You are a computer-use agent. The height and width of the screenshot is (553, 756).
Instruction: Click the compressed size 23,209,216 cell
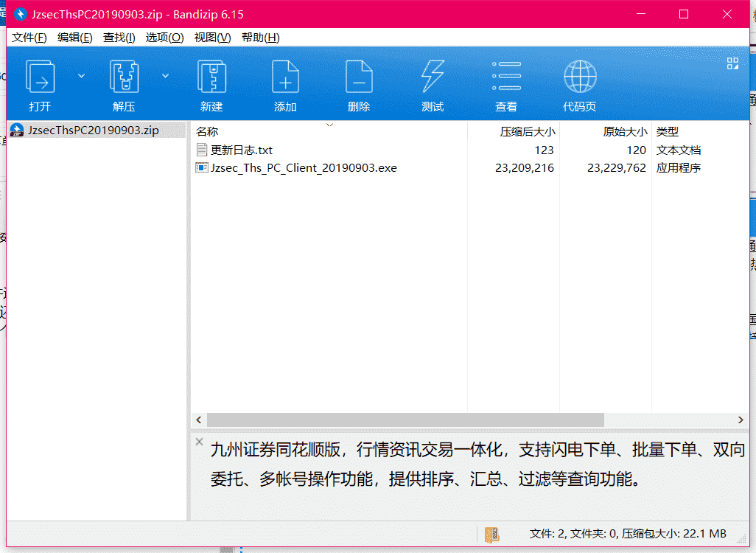point(525,168)
